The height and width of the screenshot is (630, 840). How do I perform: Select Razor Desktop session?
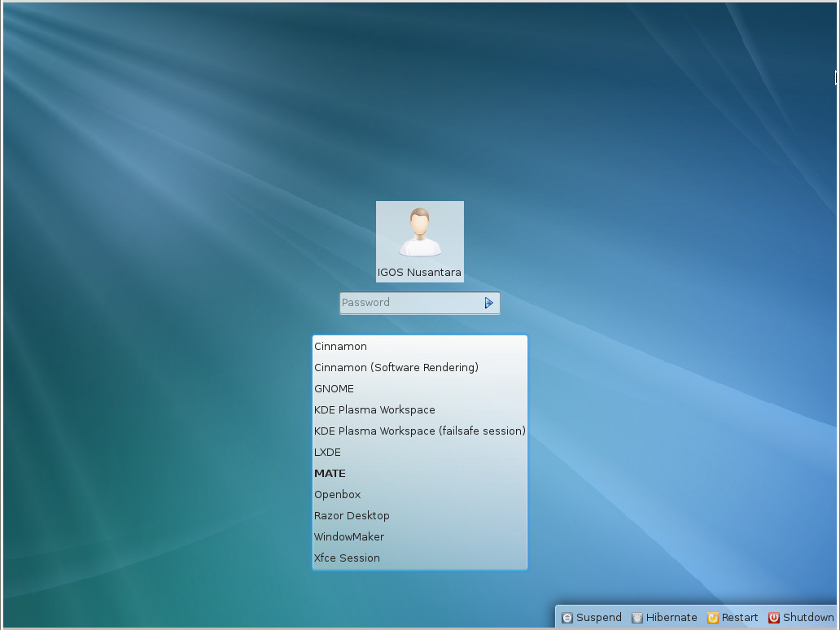point(420,515)
